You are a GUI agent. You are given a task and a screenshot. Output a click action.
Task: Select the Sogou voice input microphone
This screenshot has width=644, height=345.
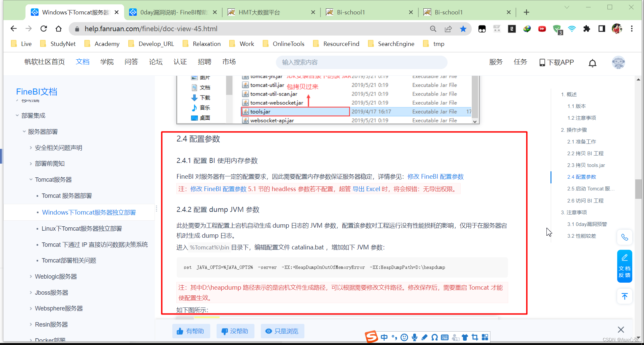(x=415, y=337)
